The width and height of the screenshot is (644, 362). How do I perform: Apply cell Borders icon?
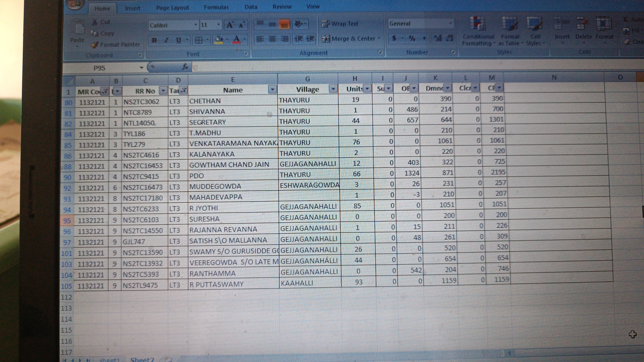pyautogui.click(x=199, y=40)
